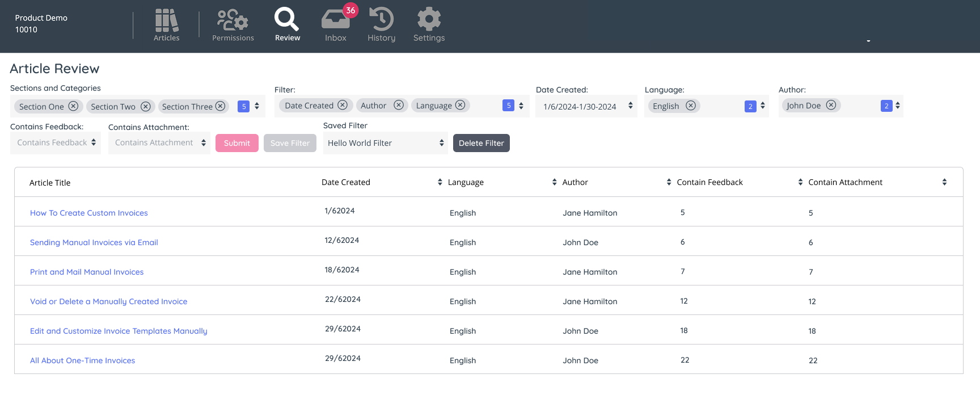Expand the Language selector dropdown
This screenshot has width=980, height=399.
763,106
